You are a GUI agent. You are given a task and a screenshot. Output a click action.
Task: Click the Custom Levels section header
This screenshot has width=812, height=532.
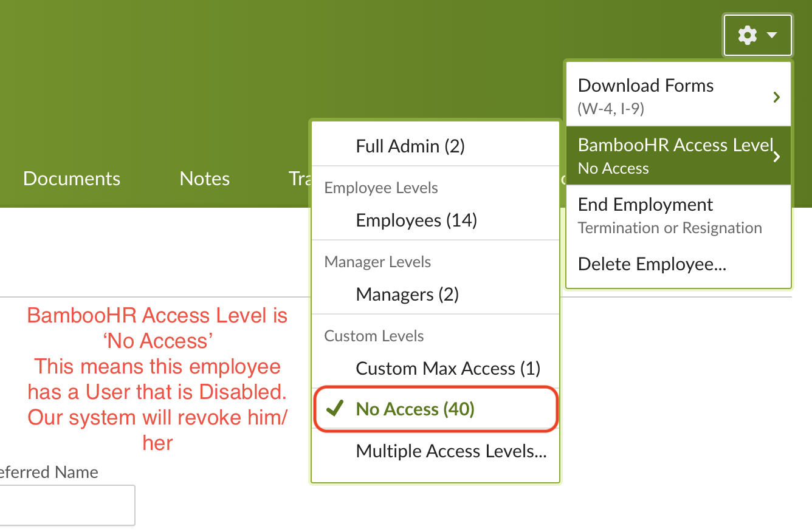[374, 336]
